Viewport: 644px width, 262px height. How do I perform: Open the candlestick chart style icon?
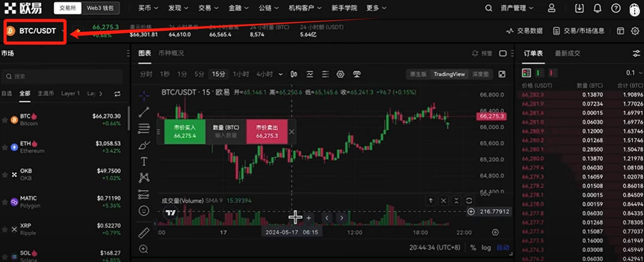(294, 74)
